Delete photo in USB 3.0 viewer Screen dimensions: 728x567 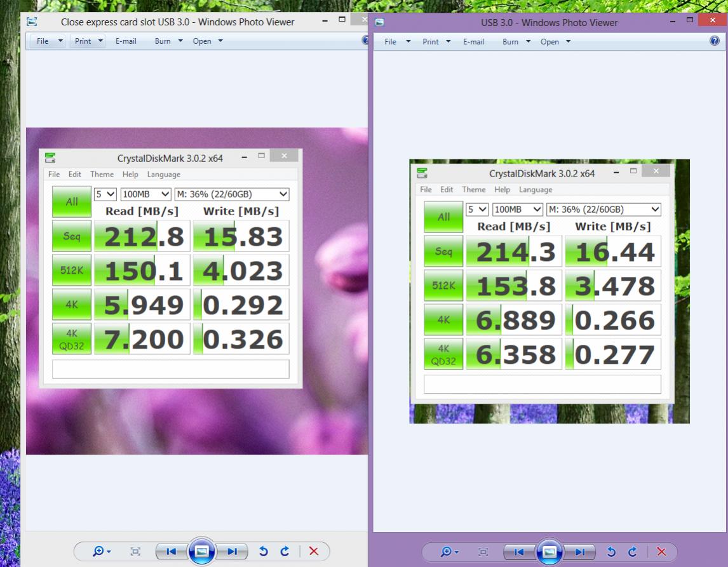tap(661, 552)
